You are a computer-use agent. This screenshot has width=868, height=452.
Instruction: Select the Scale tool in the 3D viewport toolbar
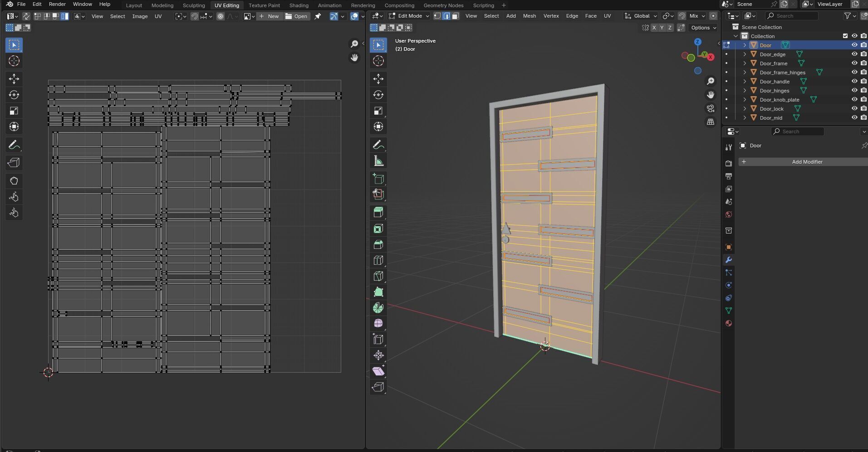click(x=378, y=111)
